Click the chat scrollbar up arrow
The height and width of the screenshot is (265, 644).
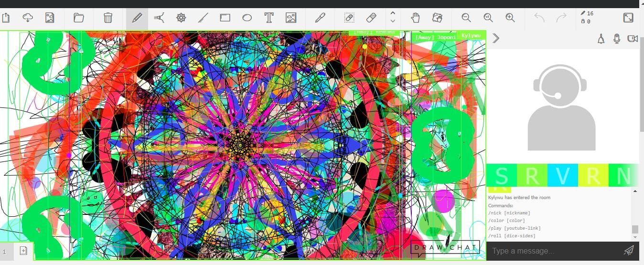[635, 191]
